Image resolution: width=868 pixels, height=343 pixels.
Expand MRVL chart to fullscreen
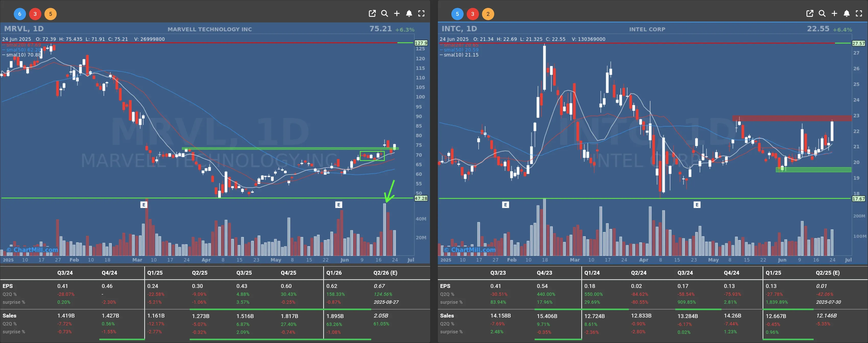click(x=421, y=14)
